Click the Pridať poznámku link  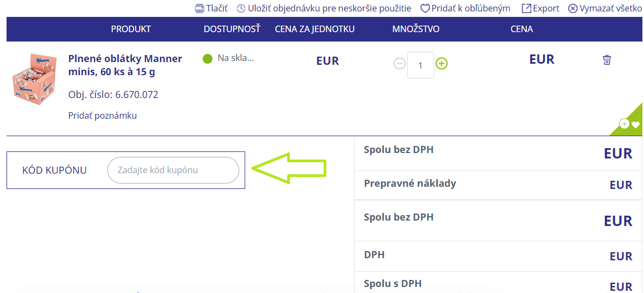(x=102, y=115)
